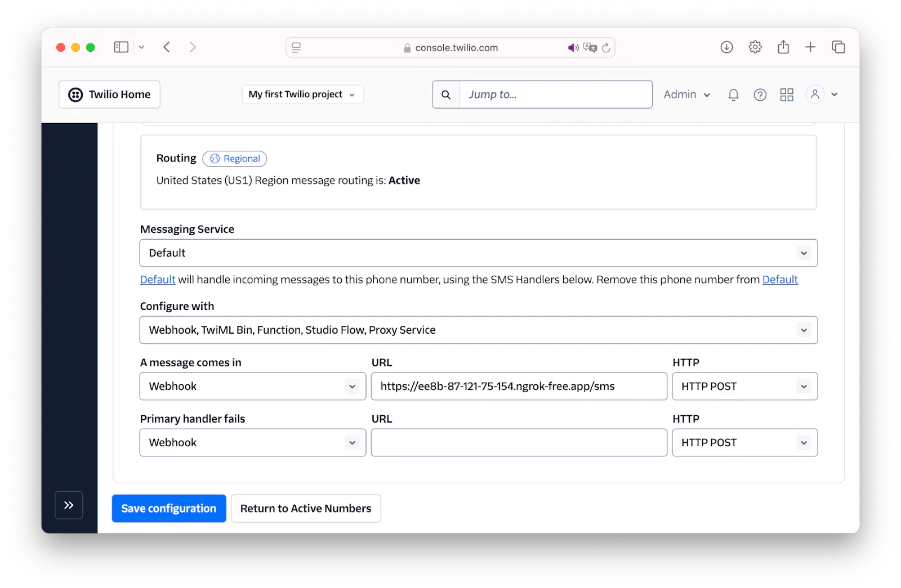Toggle the translate icon in the address bar

point(590,48)
